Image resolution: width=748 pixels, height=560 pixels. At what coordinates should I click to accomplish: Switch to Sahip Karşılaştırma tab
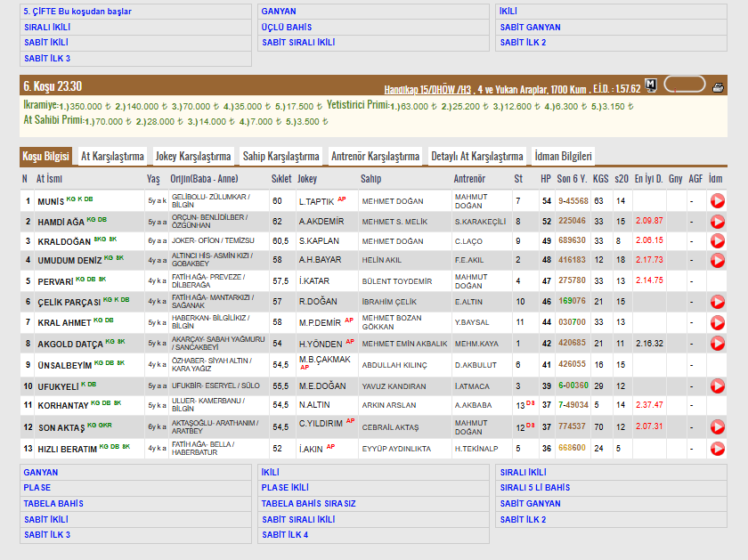[281, 156]
